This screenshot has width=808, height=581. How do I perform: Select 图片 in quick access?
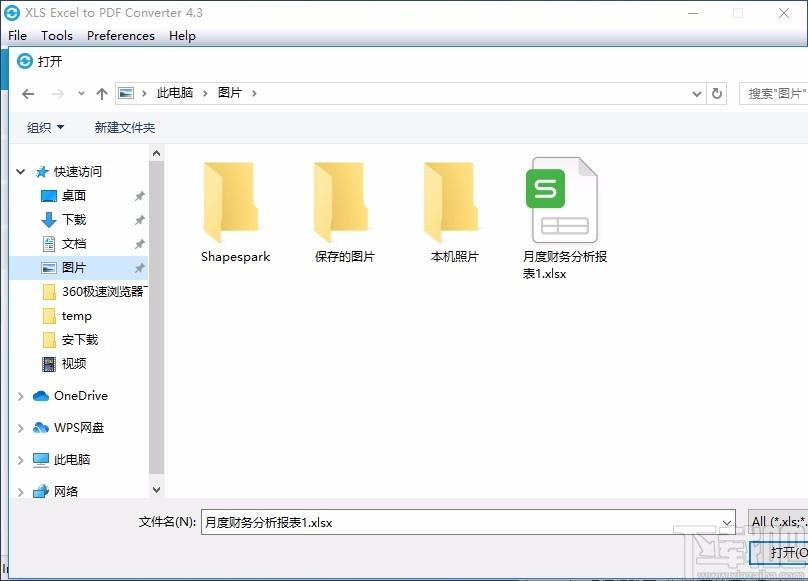(x=74, y=268)
